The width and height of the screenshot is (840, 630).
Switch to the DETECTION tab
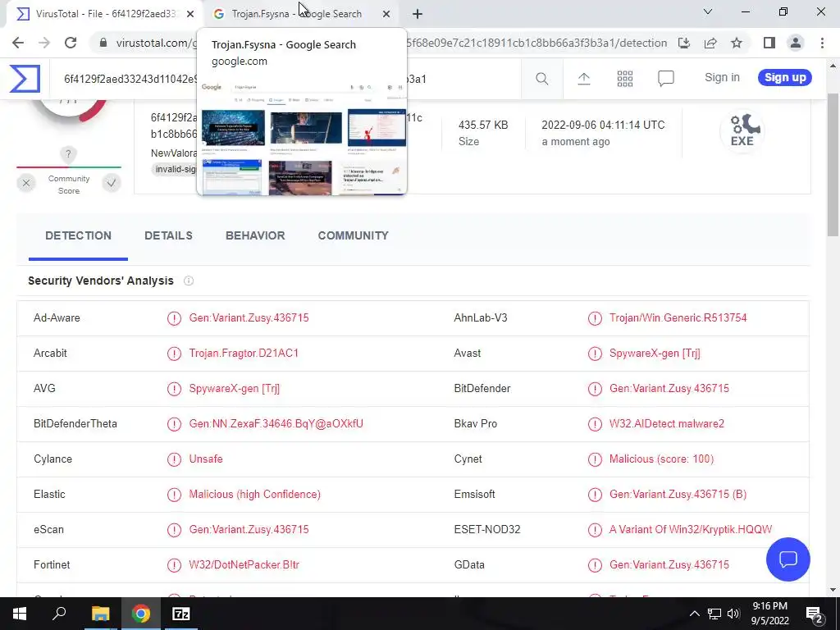coord(78,235)
